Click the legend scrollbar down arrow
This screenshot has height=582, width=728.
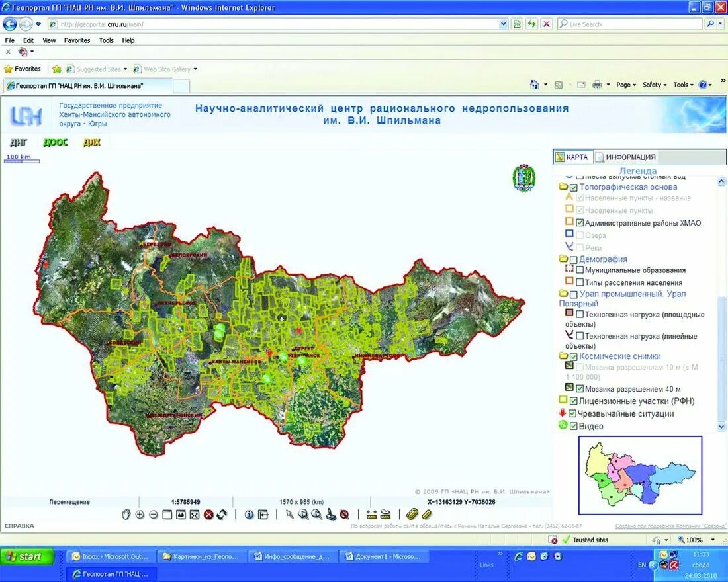coord(721,426)
